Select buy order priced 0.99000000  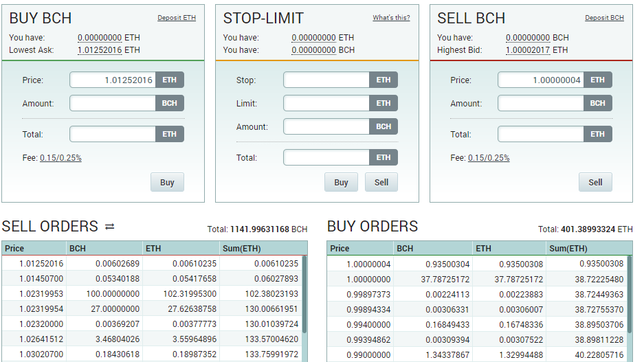(477, 354)
